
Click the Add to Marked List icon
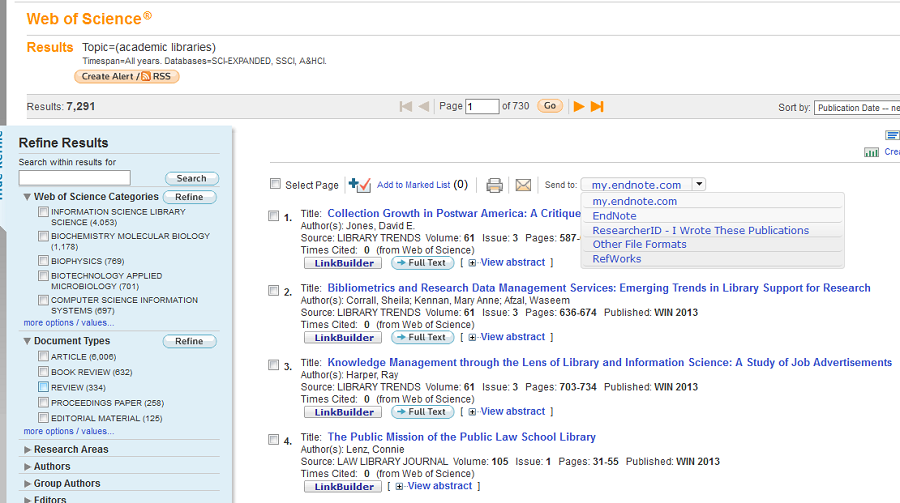(x=360, y=185)
